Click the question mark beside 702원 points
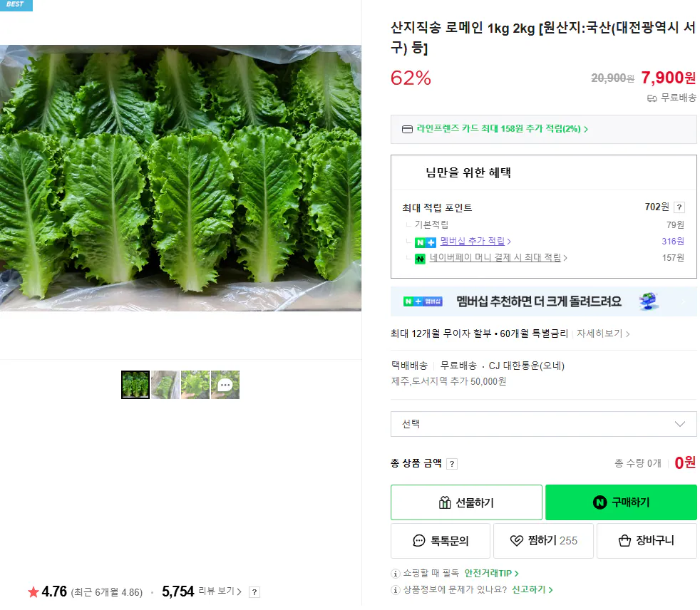700x610 pixels. click(x=679, y=207)
